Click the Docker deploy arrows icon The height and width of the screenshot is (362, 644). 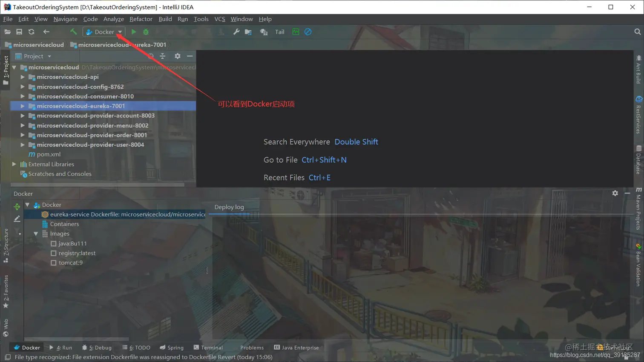pos(17,206)
